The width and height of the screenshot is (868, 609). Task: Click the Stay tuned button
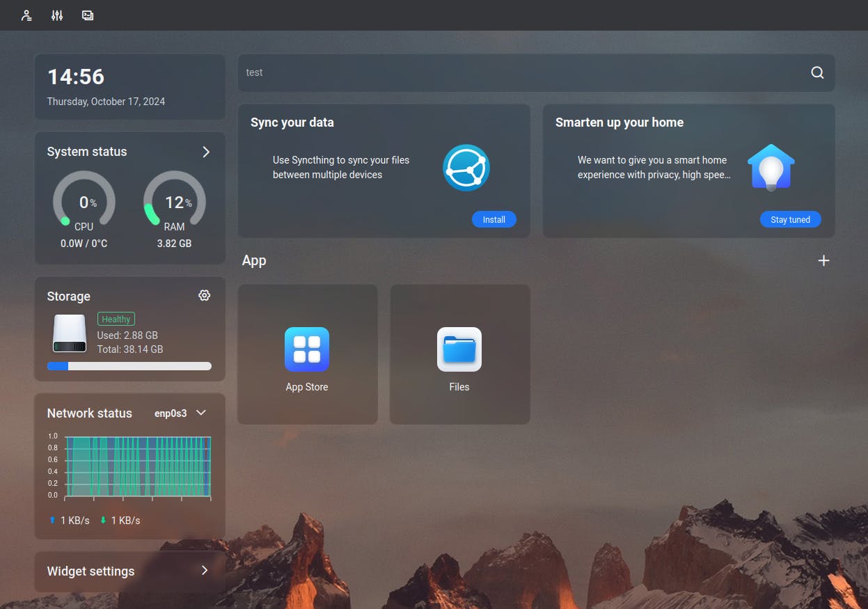(790, 219)
